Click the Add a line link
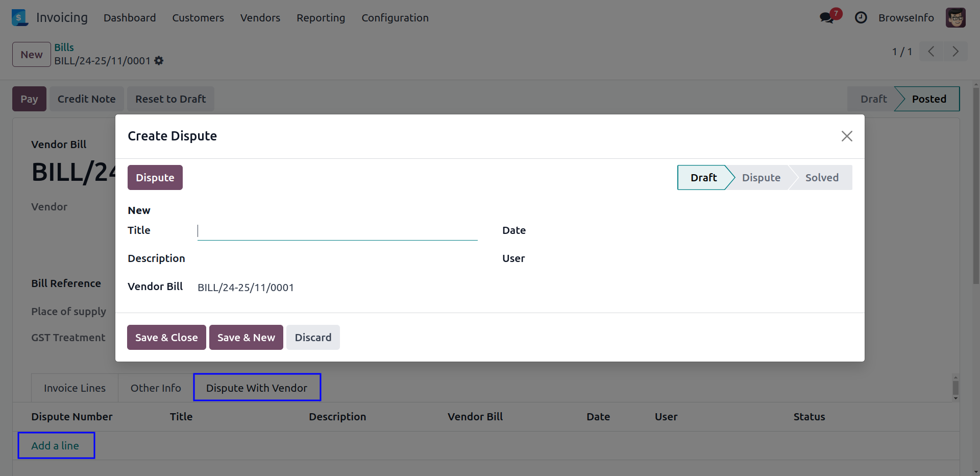The width and height of the screenshot is (980, 476). pyautogui.click(x=55, y=446)
